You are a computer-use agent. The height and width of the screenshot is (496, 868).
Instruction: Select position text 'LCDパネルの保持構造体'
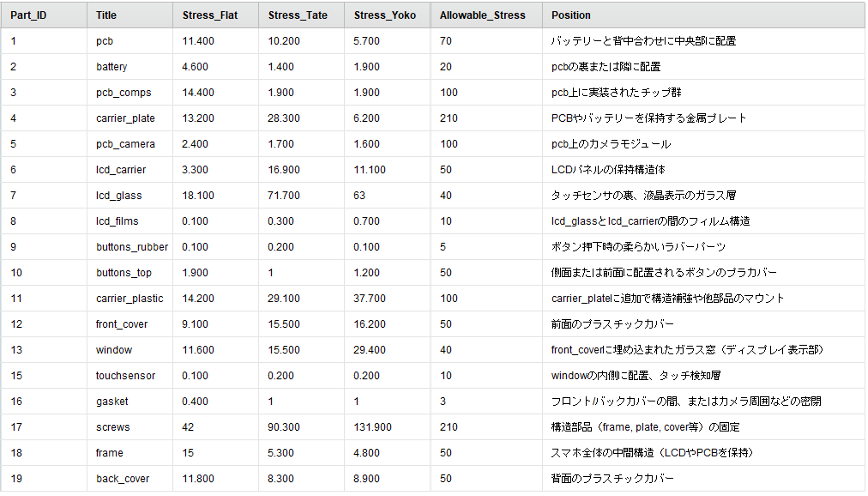pos(608,170)
